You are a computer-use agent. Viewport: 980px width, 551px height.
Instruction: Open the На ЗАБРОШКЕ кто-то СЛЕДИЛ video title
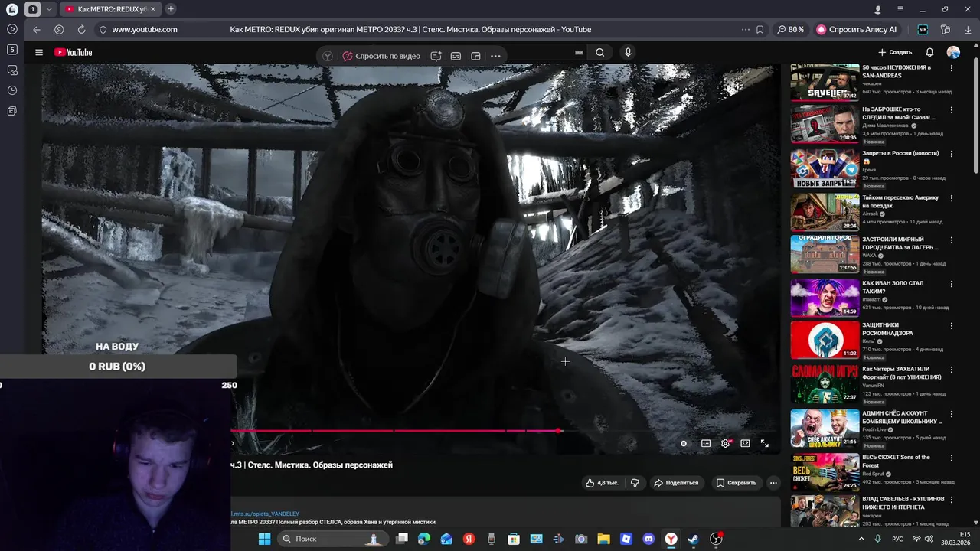(x=899, y=113)
